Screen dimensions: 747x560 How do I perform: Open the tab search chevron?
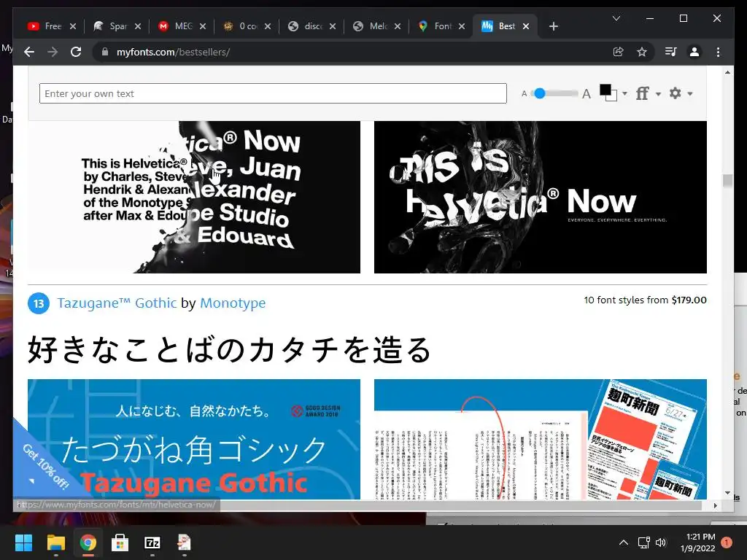pyautogui.click(x=616, y=18)
